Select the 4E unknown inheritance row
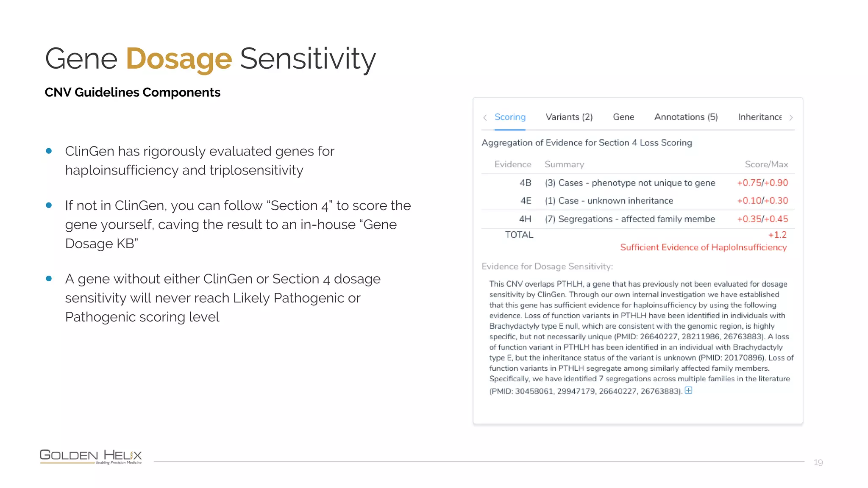This screenshot has width=868, height=488. coord(609,201)
